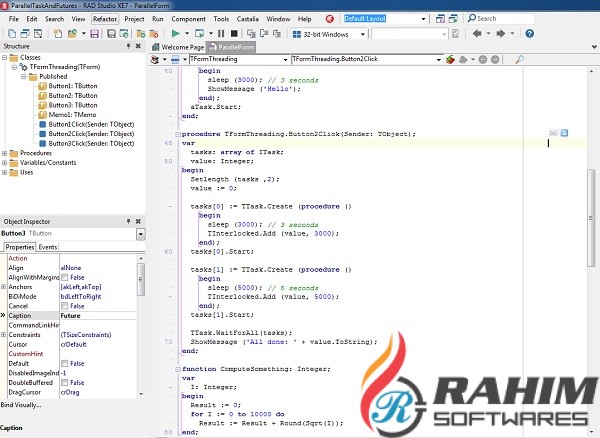
Task: Select the ParallelForm editor tab
Action: click(x=231, y=47)
